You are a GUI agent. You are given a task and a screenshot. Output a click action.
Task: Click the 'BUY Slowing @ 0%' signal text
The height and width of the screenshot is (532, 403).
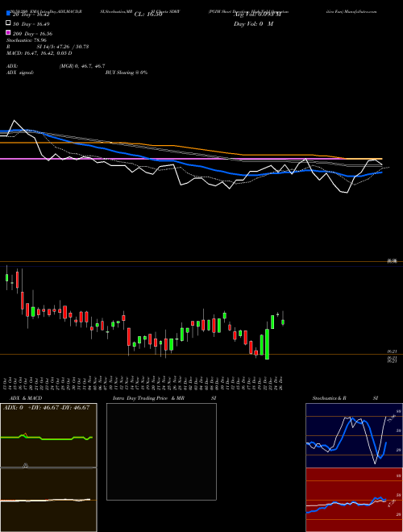[127, 73]
